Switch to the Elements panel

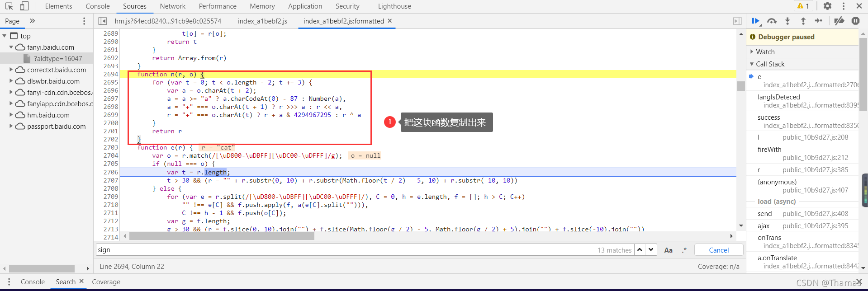pyautogui.click(x=58, y=6)
